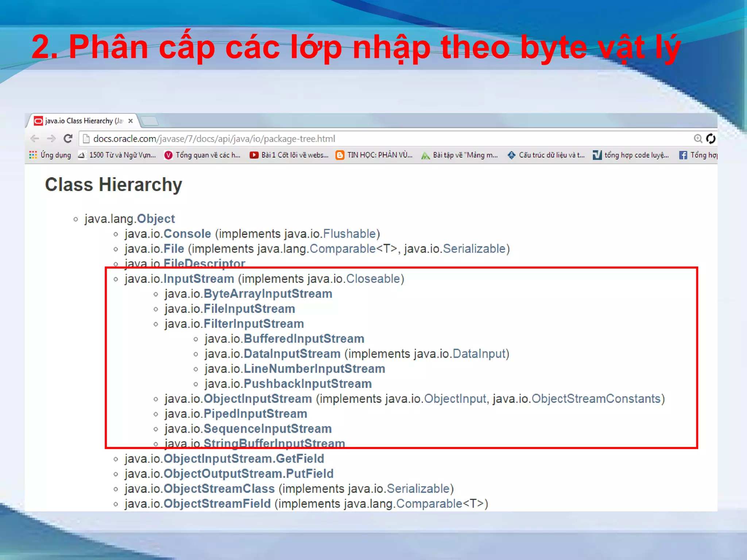Viewport: 747px width, 560px height.
Task: Click the browser back arrow
Action: 35,139
